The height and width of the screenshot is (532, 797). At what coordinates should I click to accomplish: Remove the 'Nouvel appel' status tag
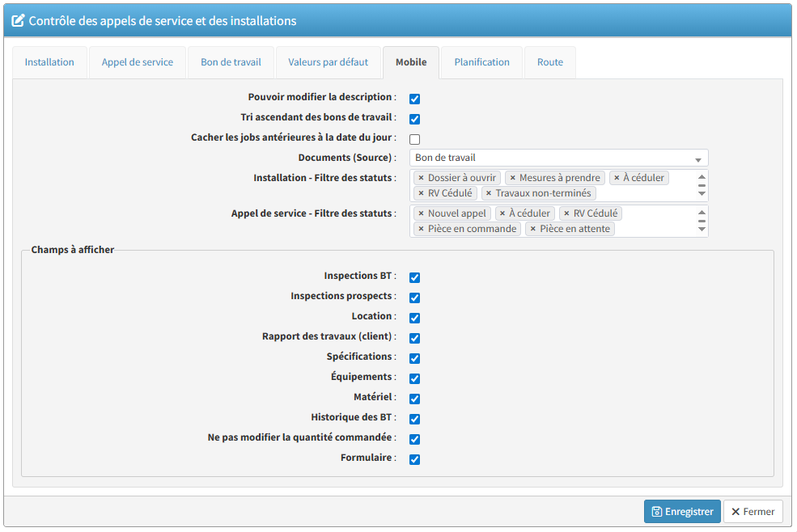(421, 213)
